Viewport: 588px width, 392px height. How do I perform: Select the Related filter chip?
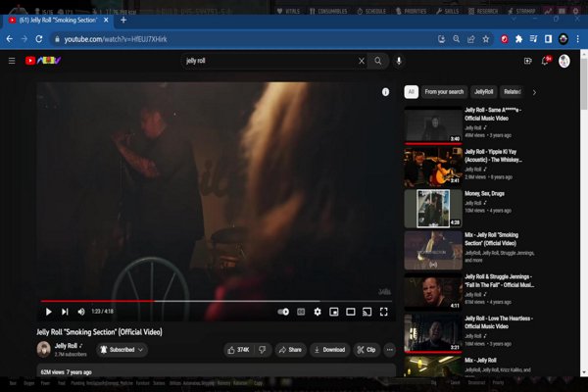pyautogui.click(x=513, y=92)
